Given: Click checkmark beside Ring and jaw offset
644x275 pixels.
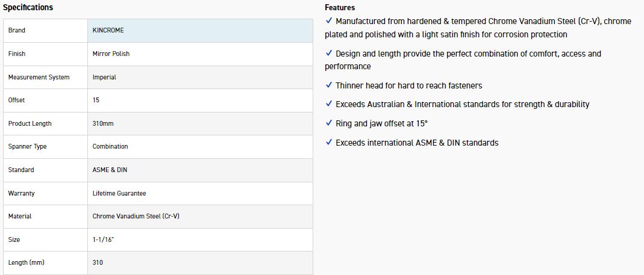Looking at the screenshot, I should (x=329, y=123).
